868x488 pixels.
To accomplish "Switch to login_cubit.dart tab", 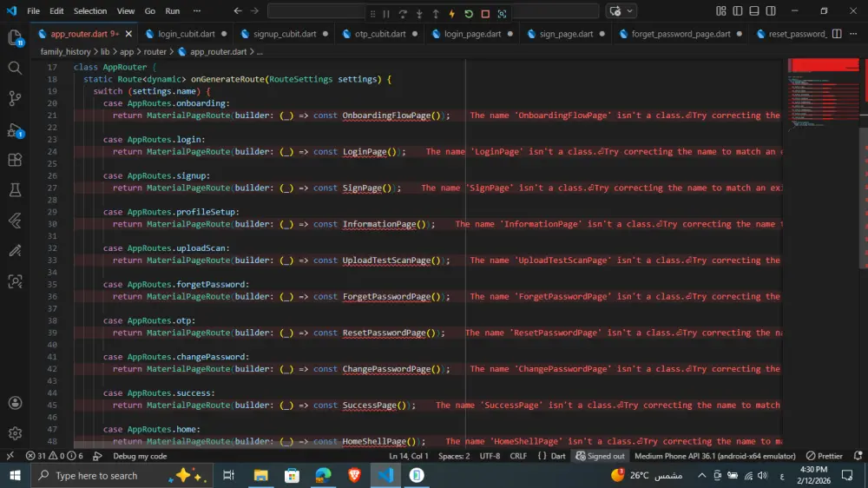I will (187, 34).
